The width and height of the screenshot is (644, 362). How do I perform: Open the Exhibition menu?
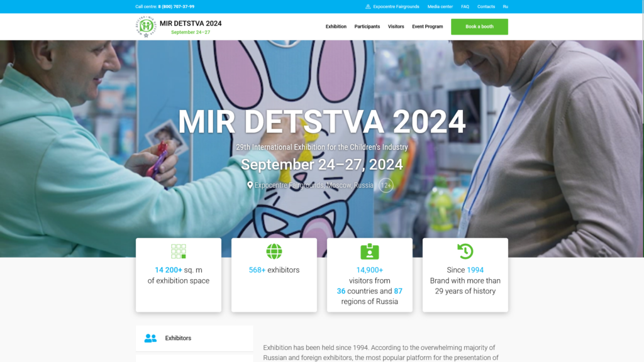336,26
